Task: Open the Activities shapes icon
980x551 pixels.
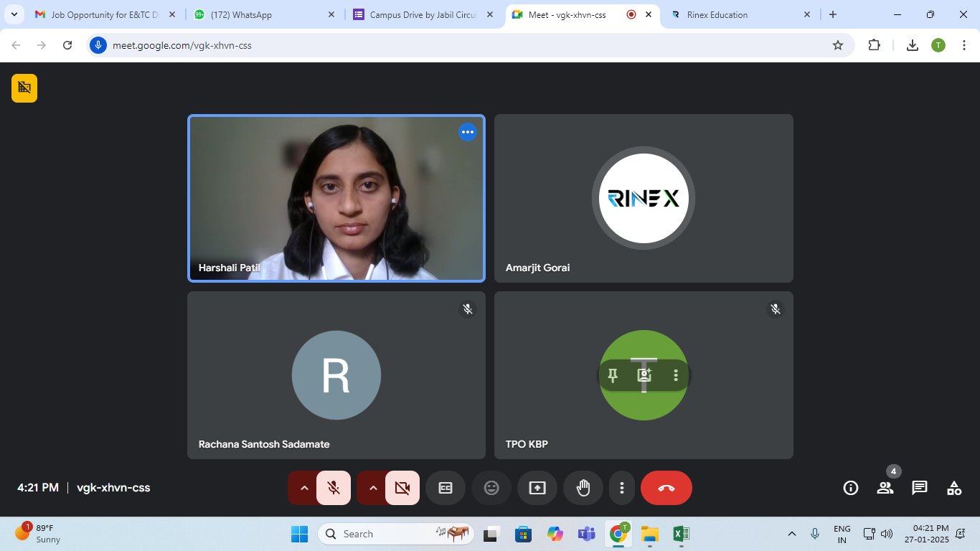Action: coord(953,488)
